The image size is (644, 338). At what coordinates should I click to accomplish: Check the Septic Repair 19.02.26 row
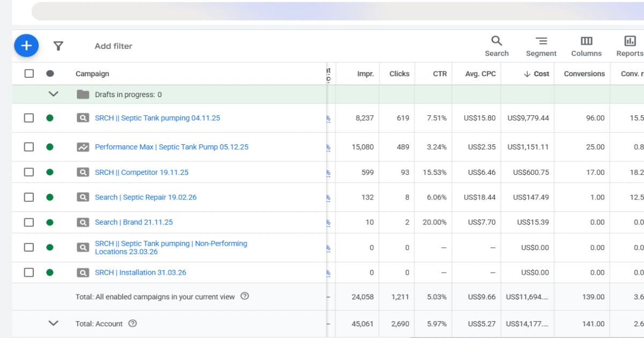coord(29,197)
